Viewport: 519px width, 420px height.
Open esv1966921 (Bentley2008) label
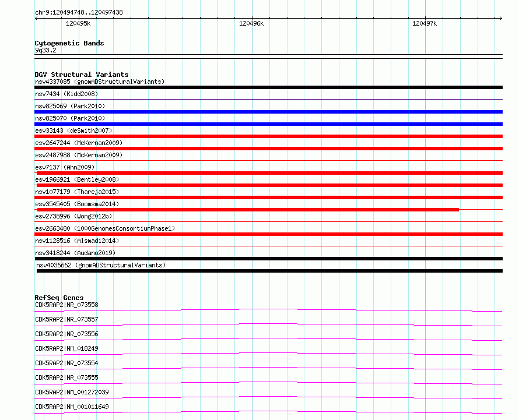click(77, 179)
